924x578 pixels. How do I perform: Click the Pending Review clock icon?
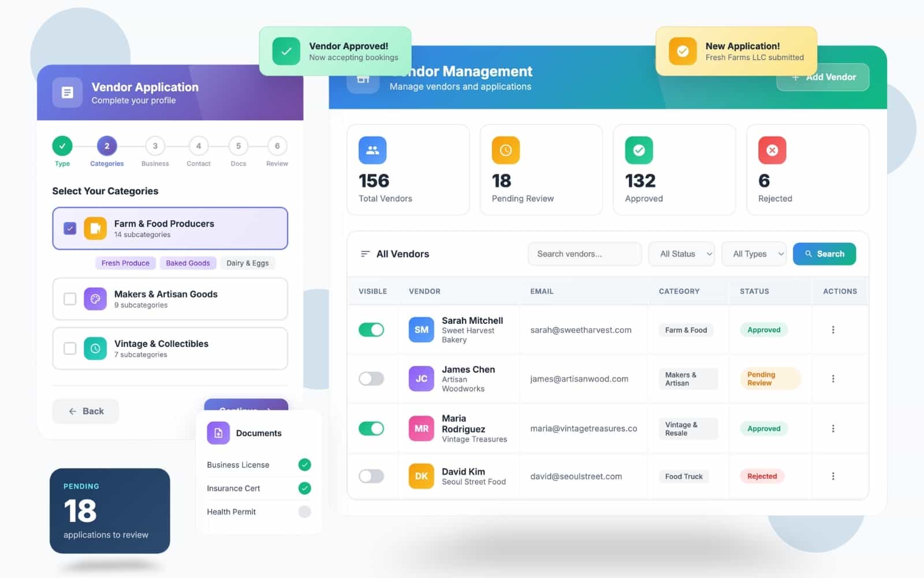[x=505, y=150]
